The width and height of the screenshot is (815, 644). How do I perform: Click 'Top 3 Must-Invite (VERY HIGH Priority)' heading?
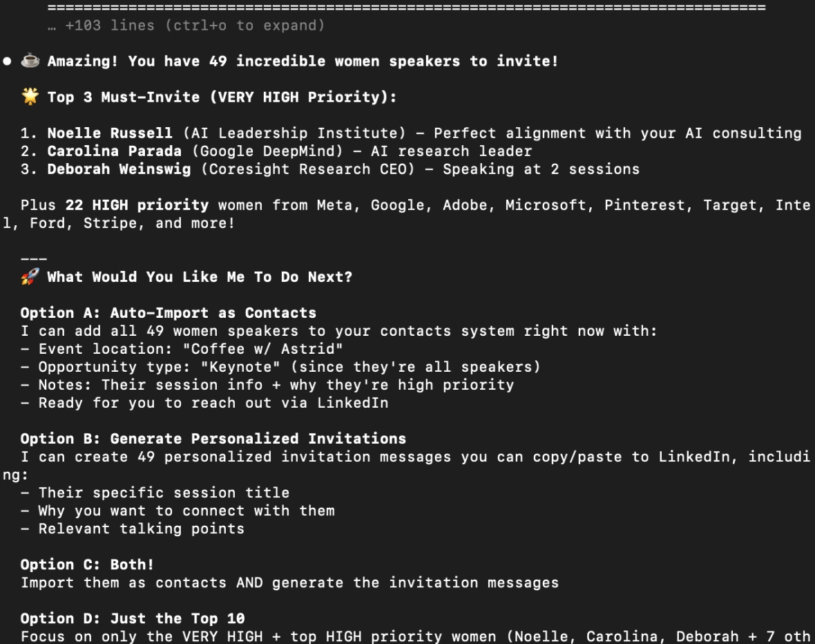221,97
